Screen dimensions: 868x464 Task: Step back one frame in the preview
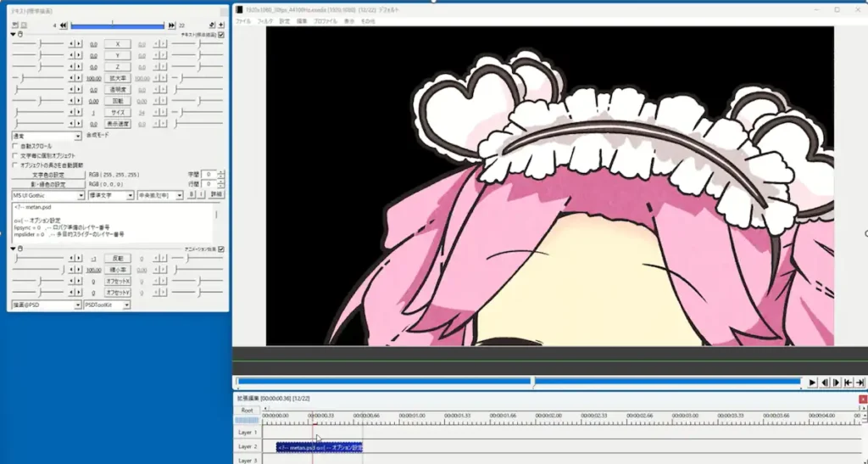[x=825, y=383]
